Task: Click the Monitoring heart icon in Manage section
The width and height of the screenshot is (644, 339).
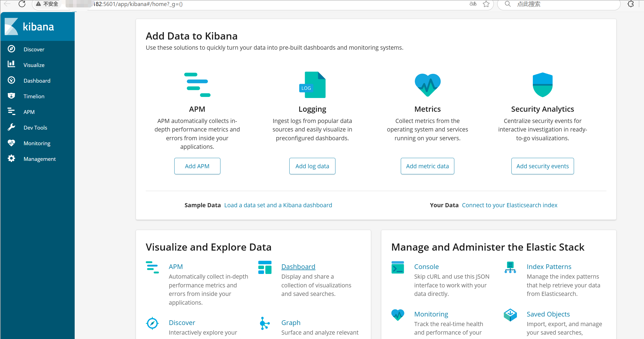Action: (x=398, y=315)
